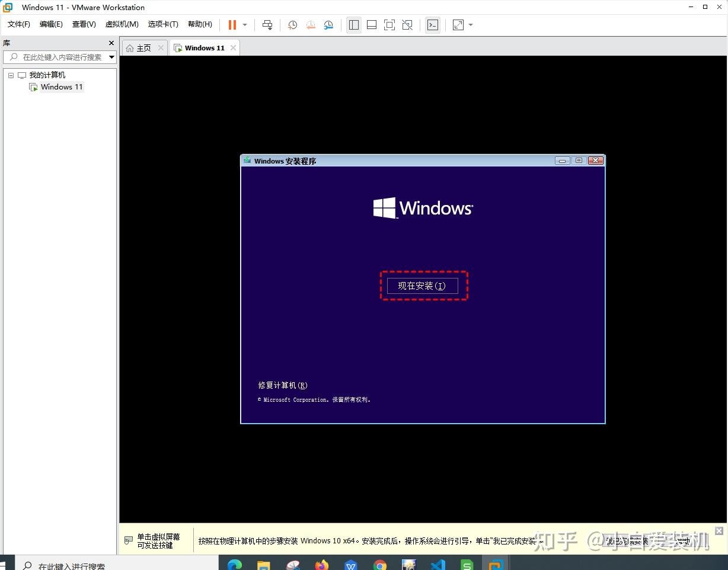This screenshot has height=570, width=728.
Task: Click the Take Snapshot icon
Action: click(292, 25)
